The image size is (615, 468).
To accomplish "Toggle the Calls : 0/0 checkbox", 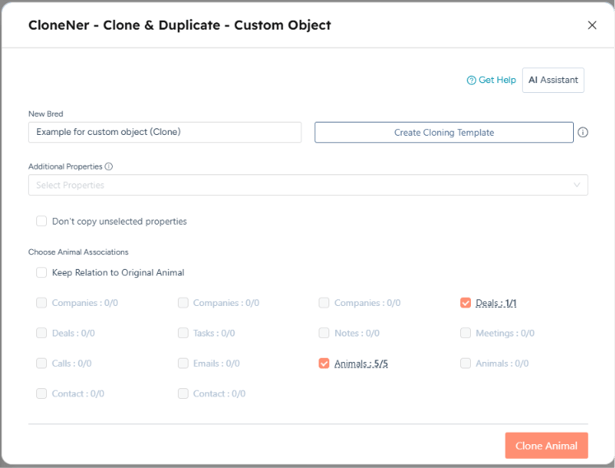I will coord(41,363).
